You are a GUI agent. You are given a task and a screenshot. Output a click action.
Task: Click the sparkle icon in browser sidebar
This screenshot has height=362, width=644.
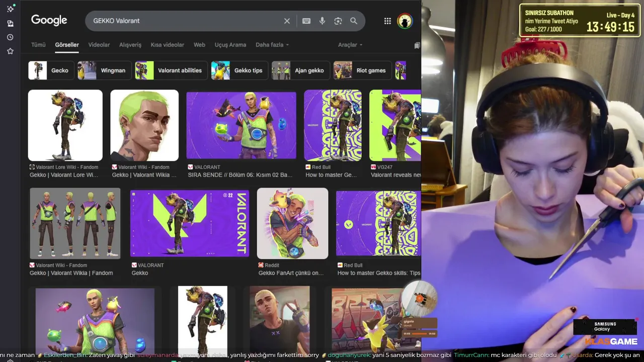pos(10,9)
